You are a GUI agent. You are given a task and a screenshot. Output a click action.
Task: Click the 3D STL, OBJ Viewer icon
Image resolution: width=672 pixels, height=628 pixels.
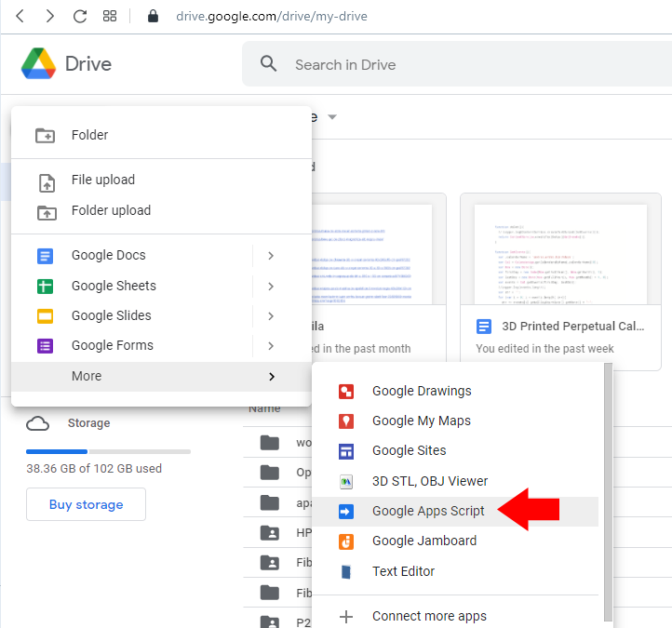click(346, 482)
